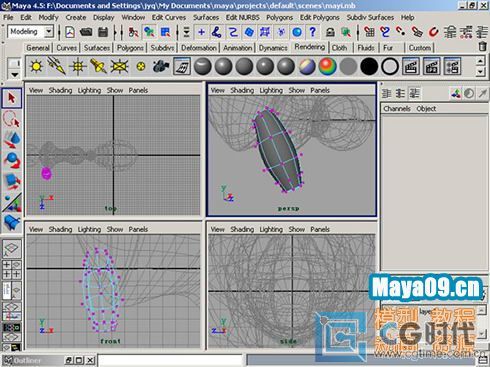Open Shading menu in front viewport

[x=60, y=229]
